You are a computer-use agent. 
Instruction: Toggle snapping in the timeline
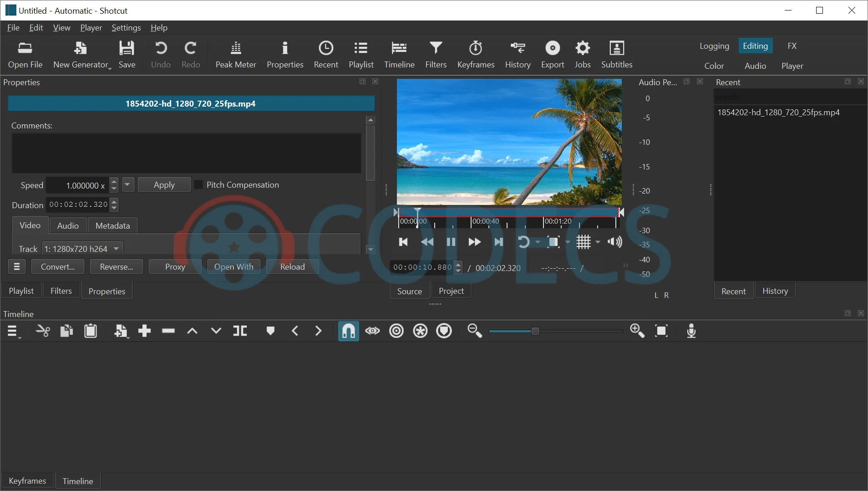[x=348, y=331]
